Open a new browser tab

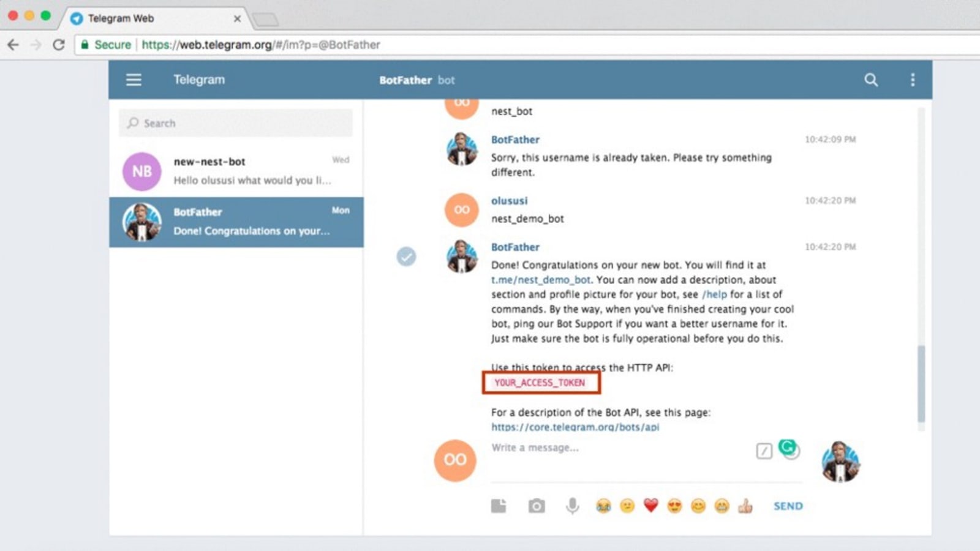[265, 20]
